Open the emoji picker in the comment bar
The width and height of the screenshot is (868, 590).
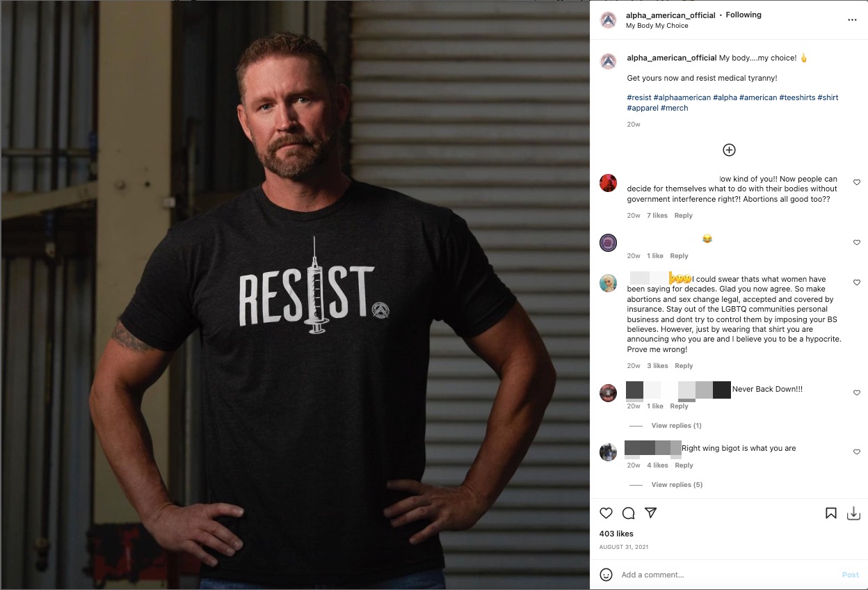pyautogui.click(x=606, y=575)
